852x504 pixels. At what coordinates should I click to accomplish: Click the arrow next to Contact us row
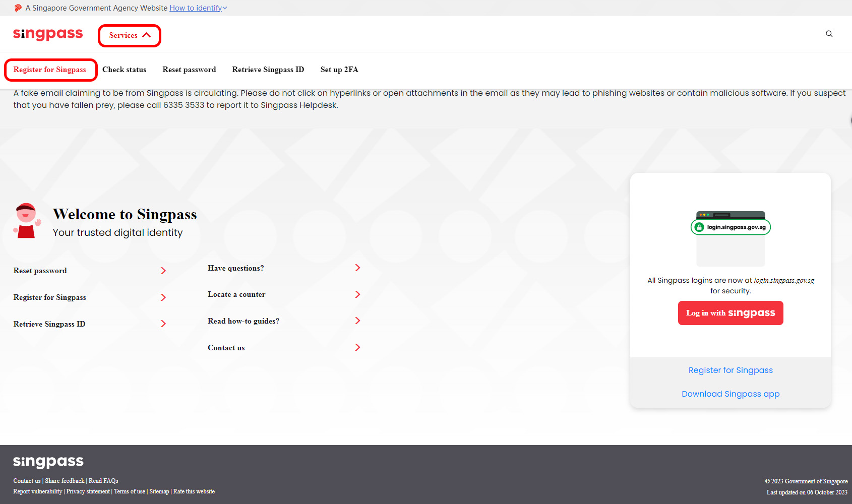click(x=357, y=347)
